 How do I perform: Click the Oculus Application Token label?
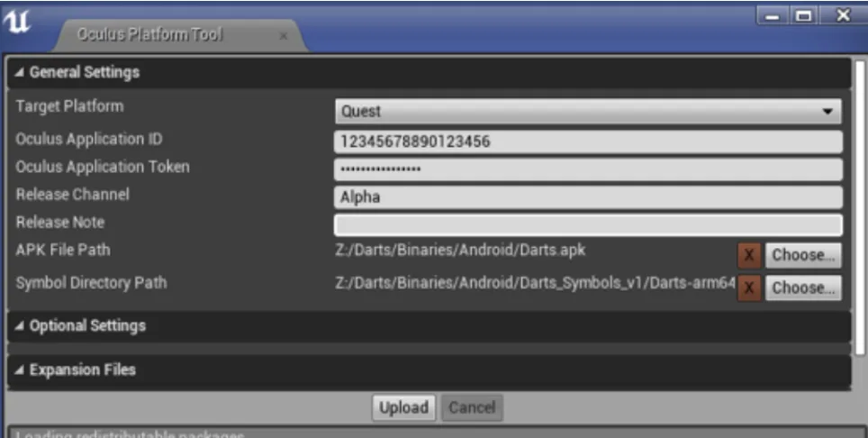click(x=103, y=167)
